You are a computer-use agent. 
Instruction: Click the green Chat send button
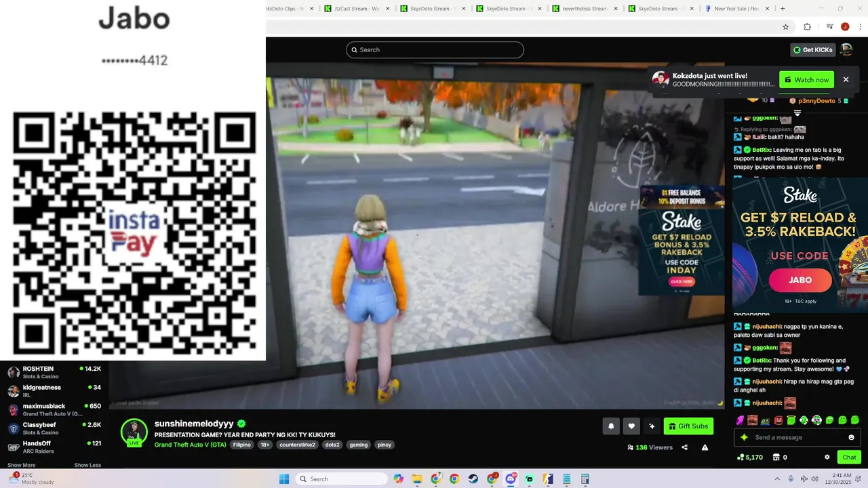click(849, 457)
